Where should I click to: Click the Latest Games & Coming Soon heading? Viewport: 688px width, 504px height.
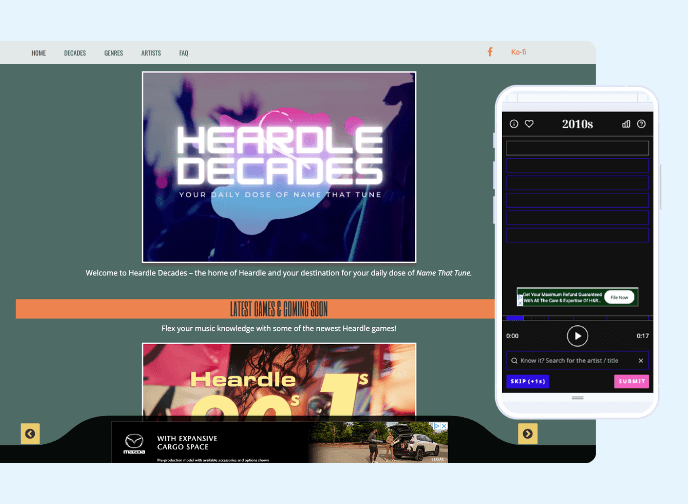coord(279,309)
